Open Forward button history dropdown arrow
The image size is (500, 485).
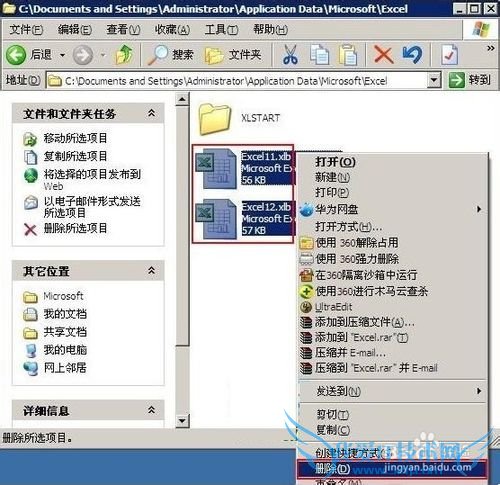click(103, 55)
